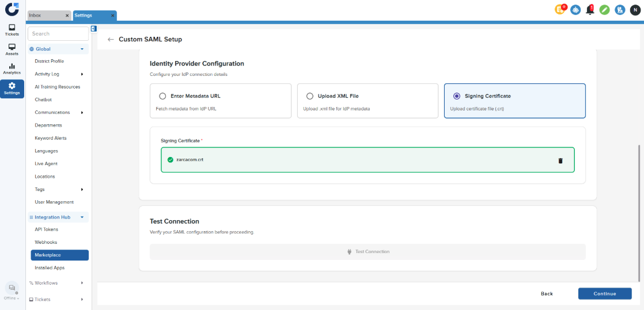Delete the uploaded zarcacom.crt certificate
The height and width of the screenshot is (310, 644).
point(560,160)
